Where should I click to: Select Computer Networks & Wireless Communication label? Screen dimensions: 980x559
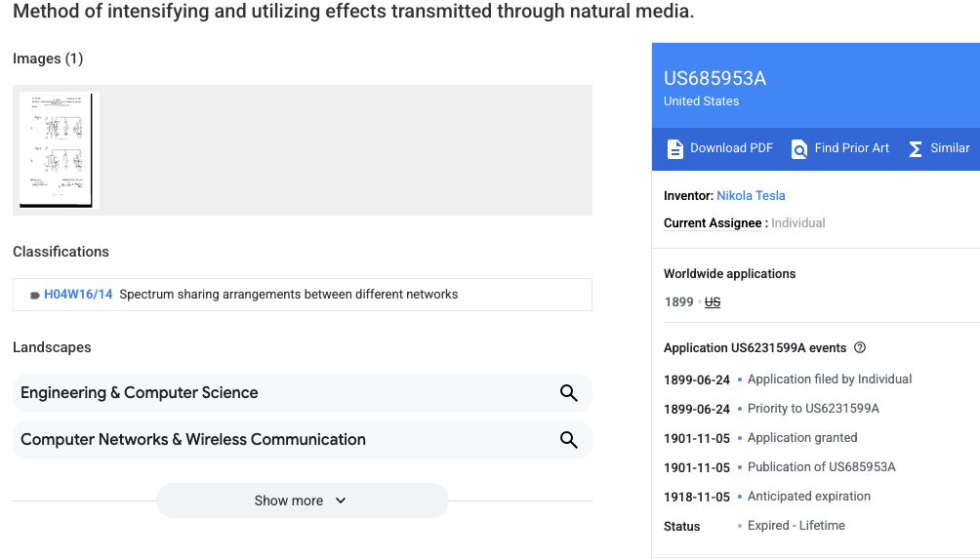coord(193,440)
